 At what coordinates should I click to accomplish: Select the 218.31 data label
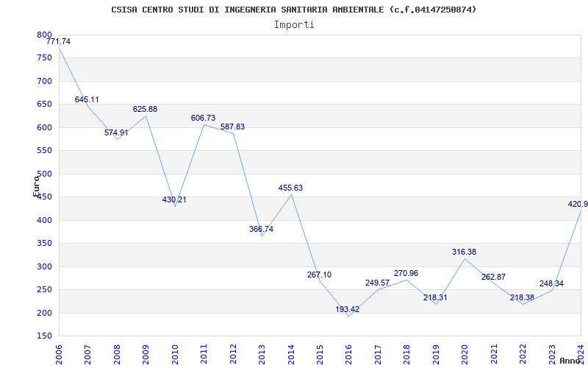tap(435, 298)
